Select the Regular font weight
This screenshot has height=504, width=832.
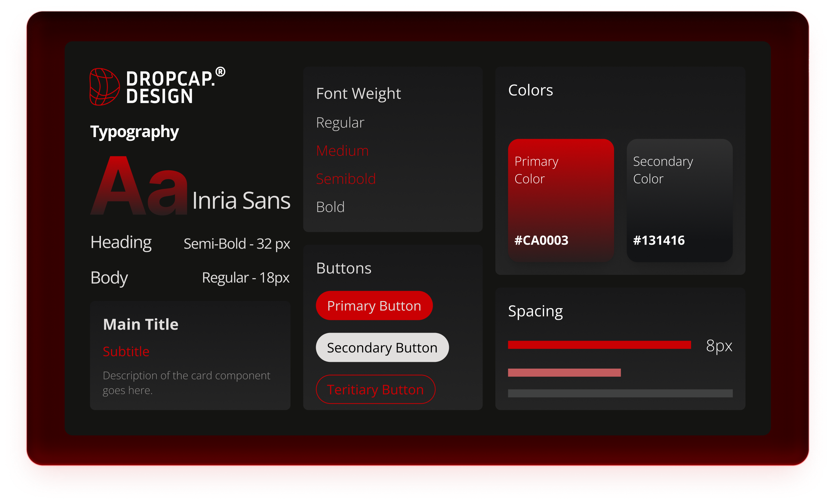click(340, 122)
